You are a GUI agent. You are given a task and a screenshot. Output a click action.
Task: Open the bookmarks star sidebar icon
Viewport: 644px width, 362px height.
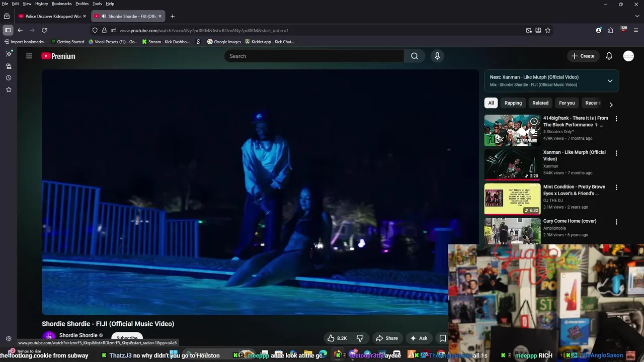9,89
